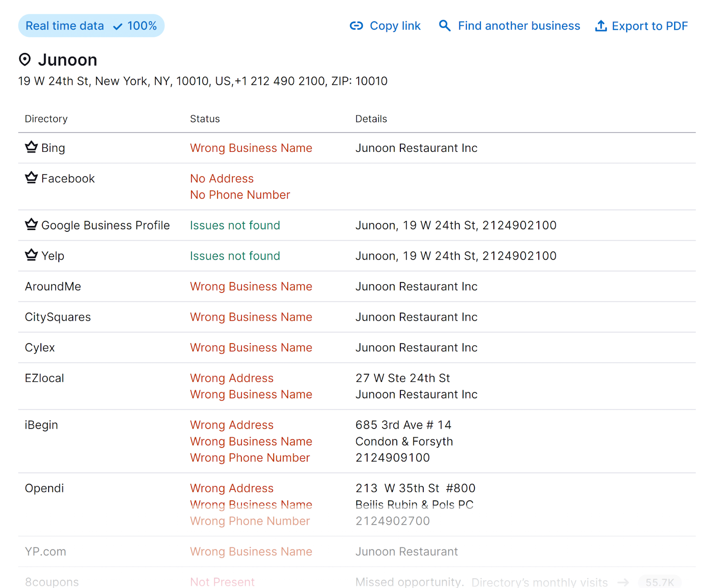Screen dimensions: 719x588
Task: Select Google Business Profile directory name
Action: click(x=106, y=225)
